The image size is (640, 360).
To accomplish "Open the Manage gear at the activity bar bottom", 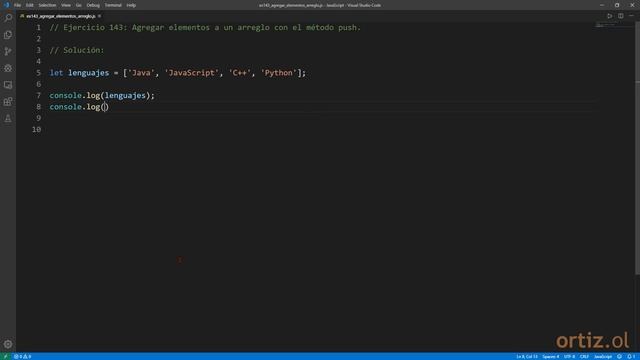I will pyautogui.click(x=8, y=344).
